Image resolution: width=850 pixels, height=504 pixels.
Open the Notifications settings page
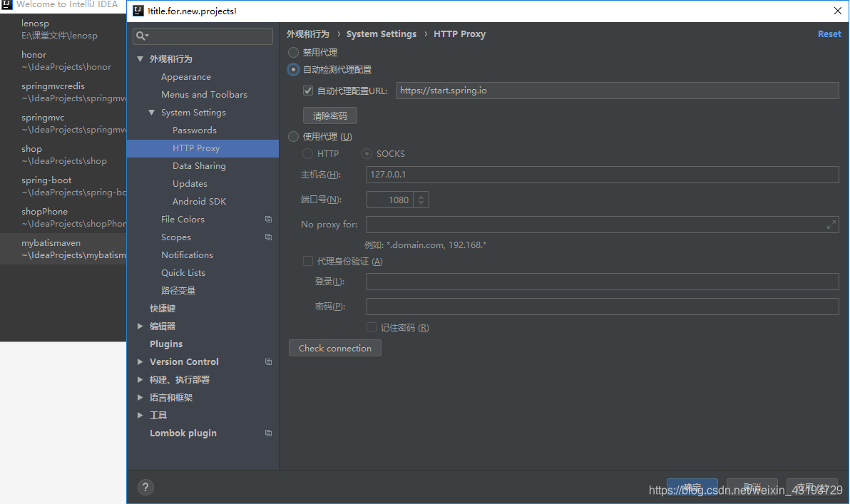pos(187,255)
